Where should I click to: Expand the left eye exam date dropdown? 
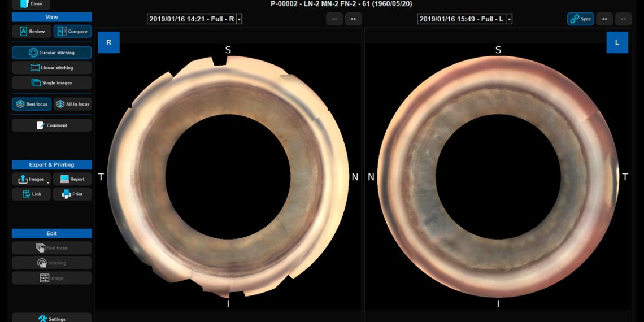click(x=510, y=19)
